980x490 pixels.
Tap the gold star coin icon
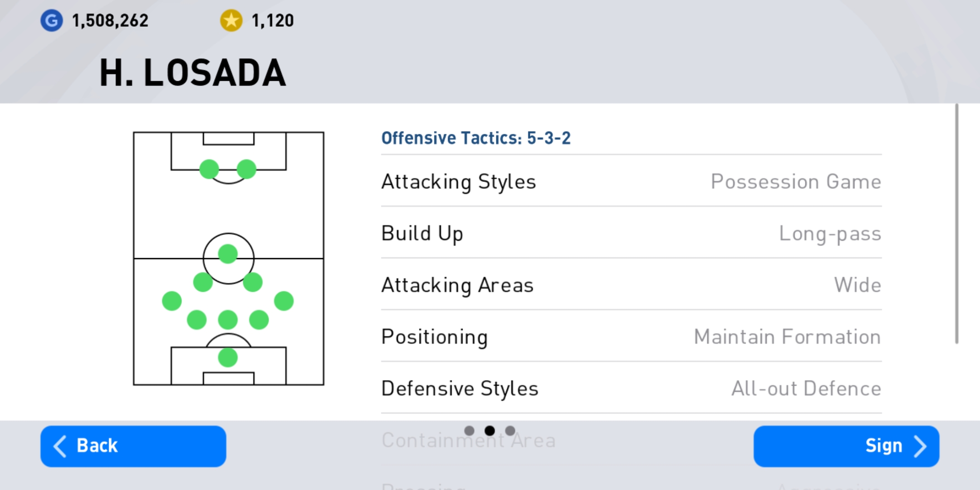[231, 20]
